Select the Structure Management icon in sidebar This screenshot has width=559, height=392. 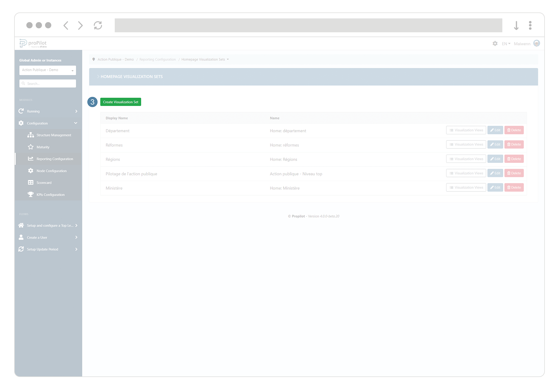[x=31, y=135]
